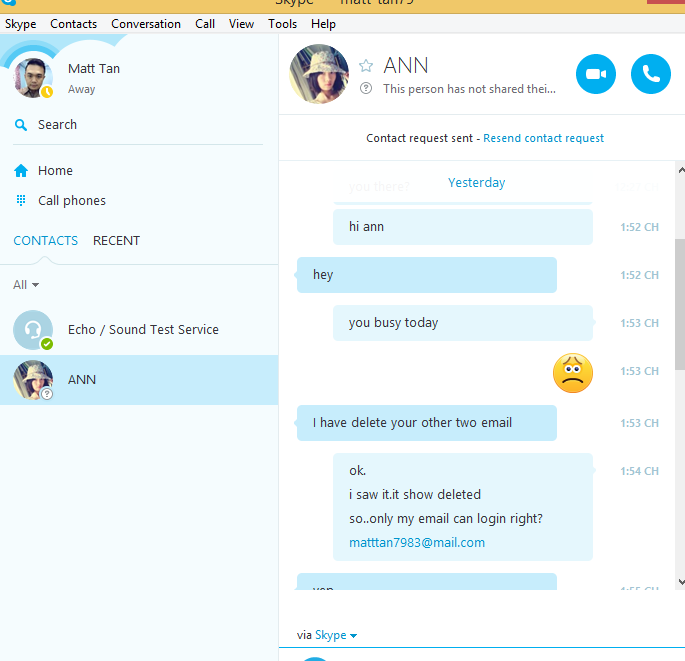
Task: Start a voice call with ANN
Action: pyautogui.click(x=650, y=74)
